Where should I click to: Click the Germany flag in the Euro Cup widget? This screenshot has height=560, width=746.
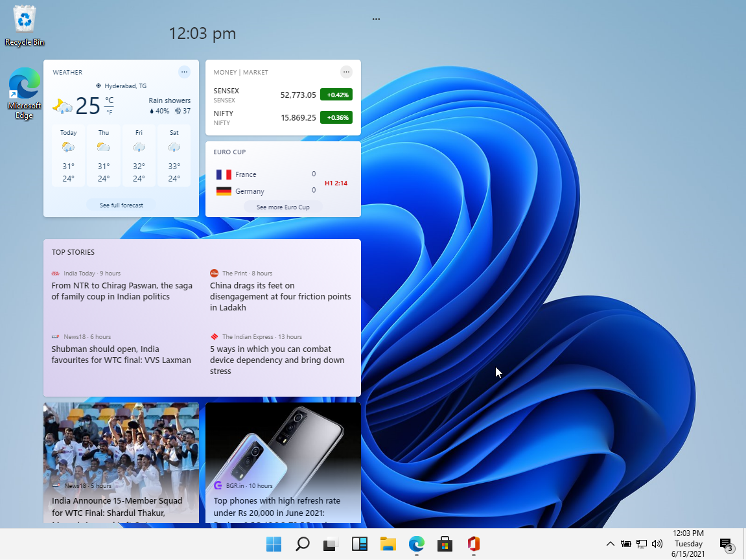point(224,191)
